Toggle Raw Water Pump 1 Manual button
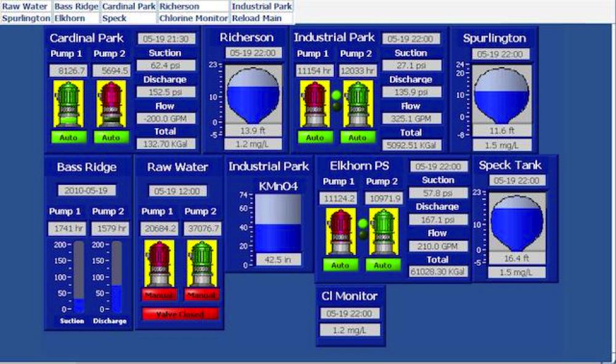 (x=159, y=294)
